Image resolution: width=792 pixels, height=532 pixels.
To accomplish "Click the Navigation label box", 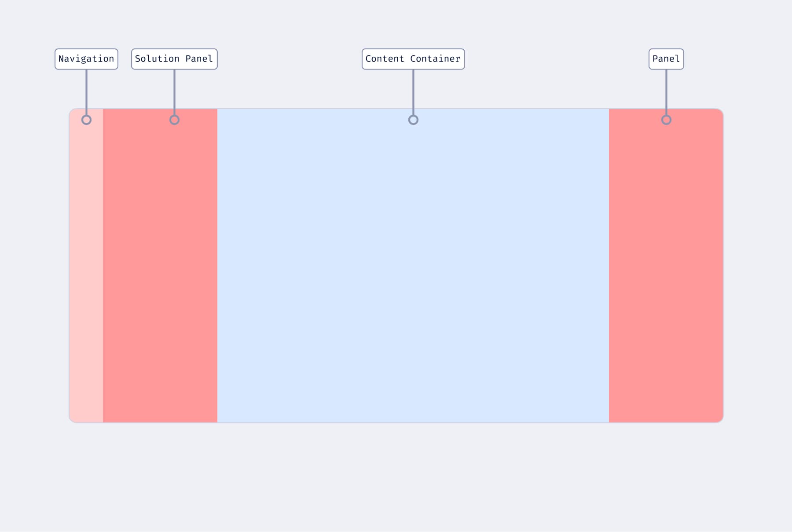I will point(86,59).
